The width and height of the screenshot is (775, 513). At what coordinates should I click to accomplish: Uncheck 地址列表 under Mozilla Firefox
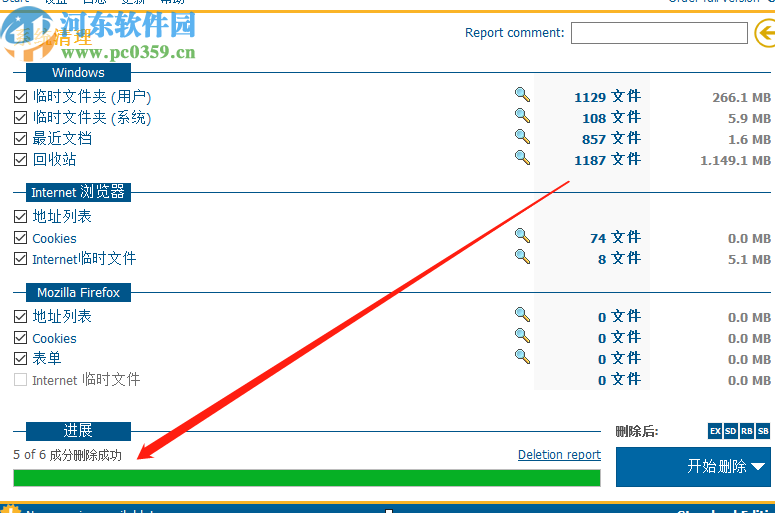pyautogui.click(x=20, y=316)
